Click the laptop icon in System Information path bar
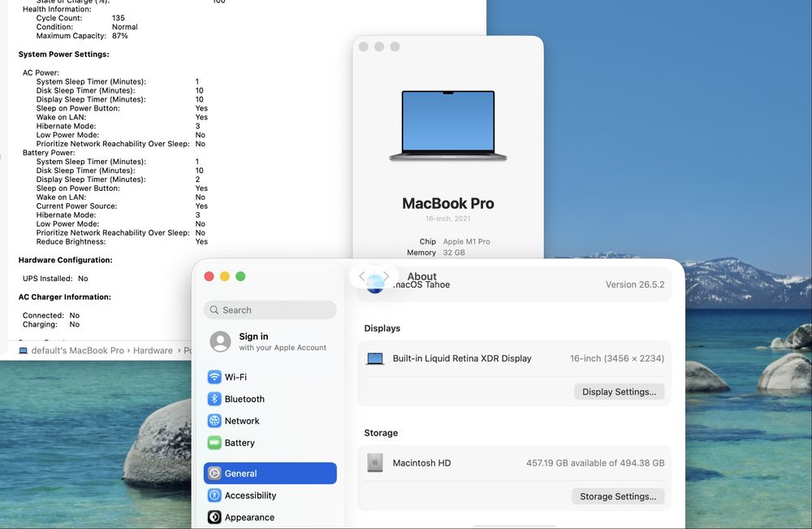Screen dimensions: 812x529 (x=23, y=351)
